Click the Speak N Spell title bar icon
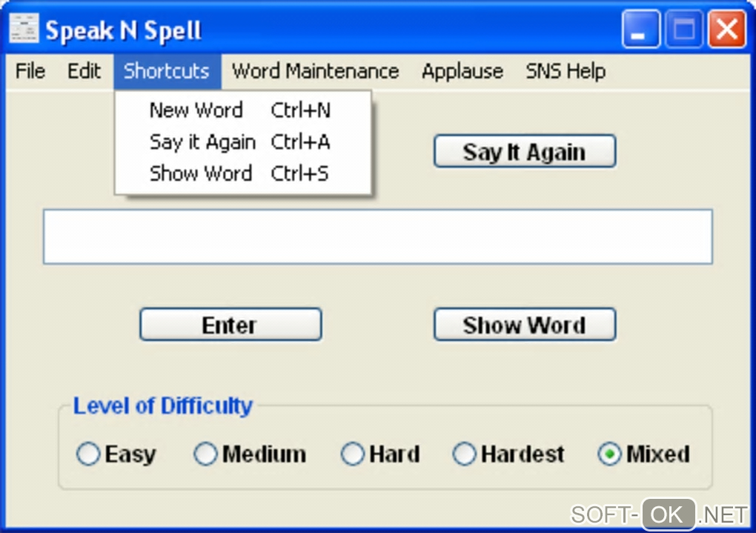This screenshot has width=756, height=533. (24, 29)
